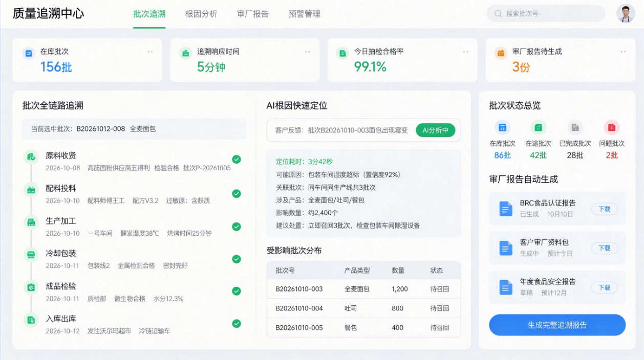Click the green check for 原料收货
The image size is (644, 360).
237,160
